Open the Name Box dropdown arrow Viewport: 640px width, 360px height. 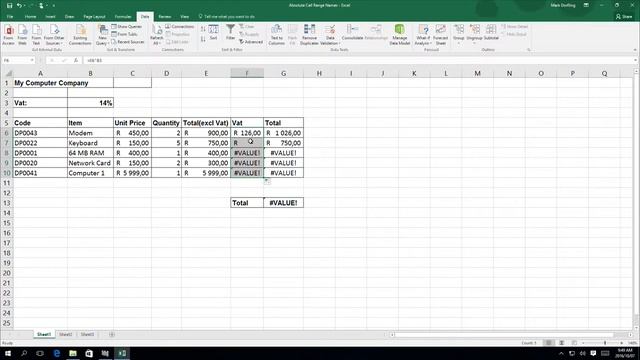[32, 60]
